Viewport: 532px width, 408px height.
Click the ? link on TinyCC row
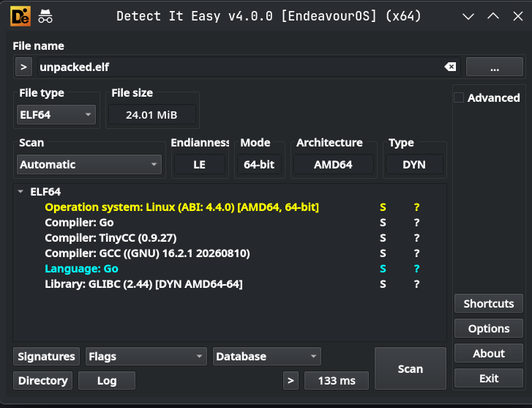[416, 238]
